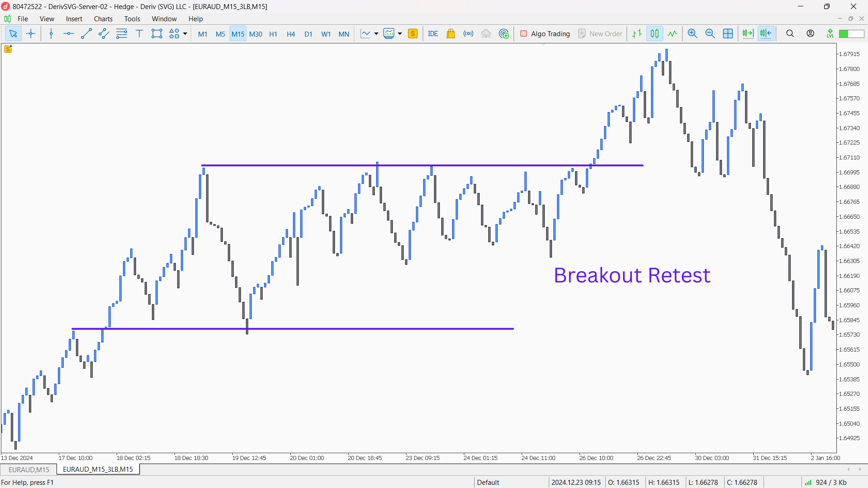Viewport: 868px width, 488px height.
Task: Open the chart type line icon
Action: pyautogui.click(x=365, y=33)
